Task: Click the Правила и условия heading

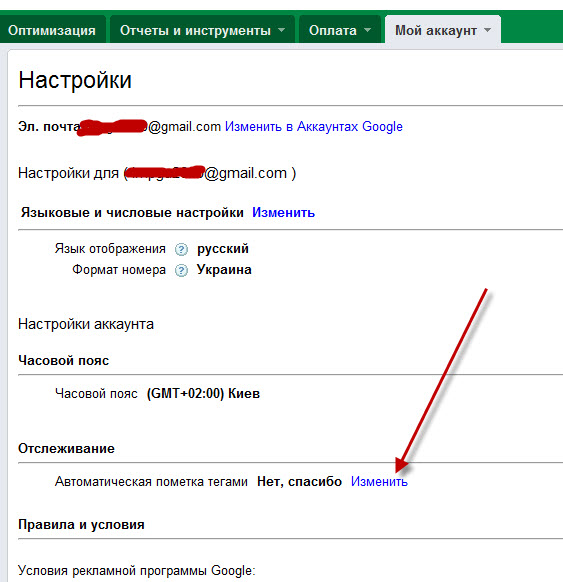Action: (x=81, y=524)
